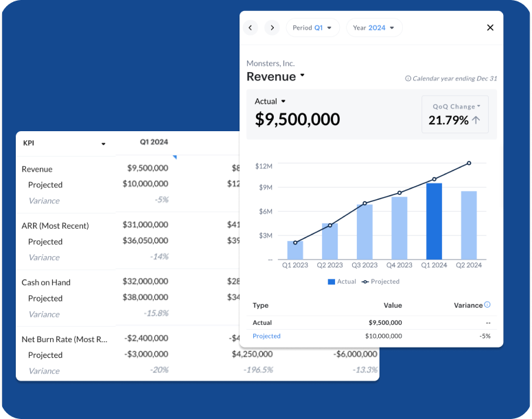Image resolution: width=532 pixels, height=419 pixels.
Task: Click the Q1 2024 dark blue bar
Action: point(434,221)
